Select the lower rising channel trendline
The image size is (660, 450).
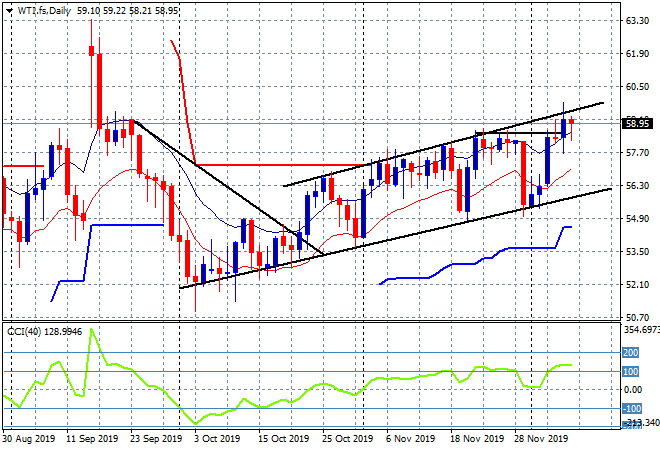(x=396, y=239)
